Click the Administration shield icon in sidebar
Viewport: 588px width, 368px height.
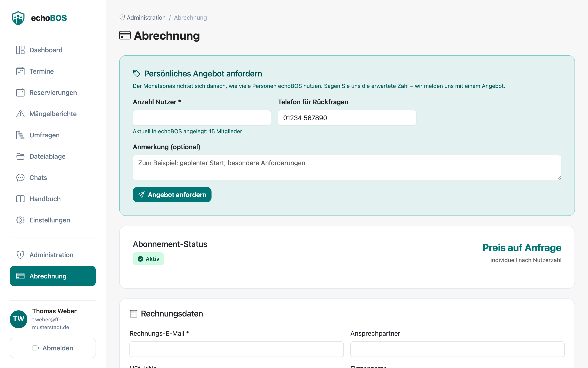pyautogui.click(x=20, y=255)
